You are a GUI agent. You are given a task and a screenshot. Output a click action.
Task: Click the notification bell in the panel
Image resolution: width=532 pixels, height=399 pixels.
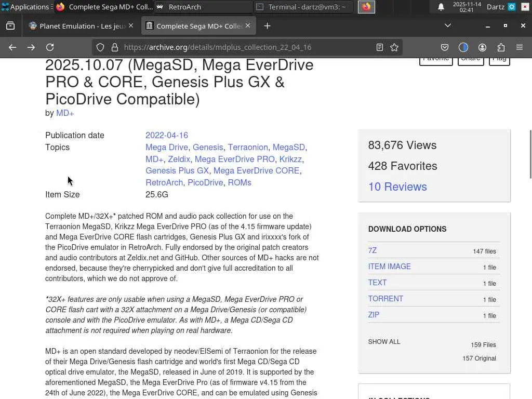coord(441,7)
